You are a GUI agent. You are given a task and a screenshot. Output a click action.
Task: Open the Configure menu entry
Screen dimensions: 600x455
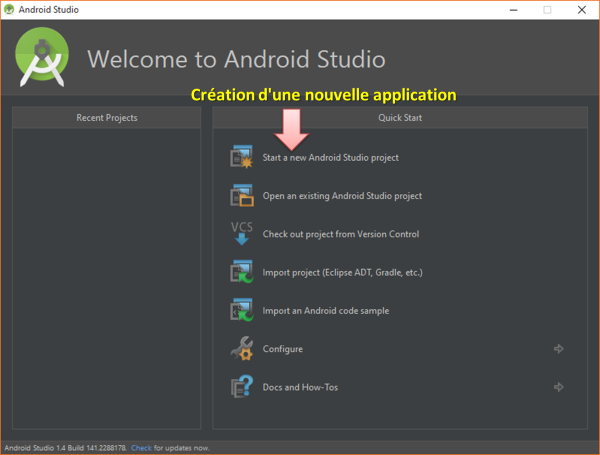pos(283,349)
